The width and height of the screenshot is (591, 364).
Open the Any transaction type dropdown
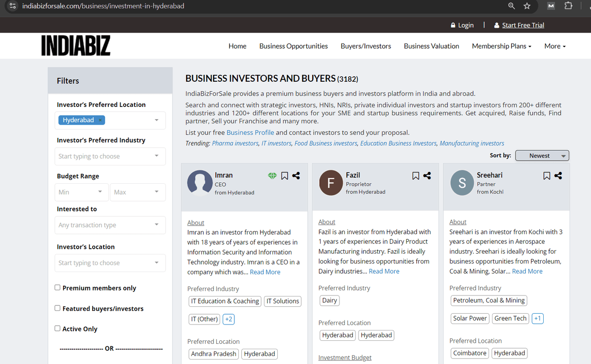[x=110, y=225]
